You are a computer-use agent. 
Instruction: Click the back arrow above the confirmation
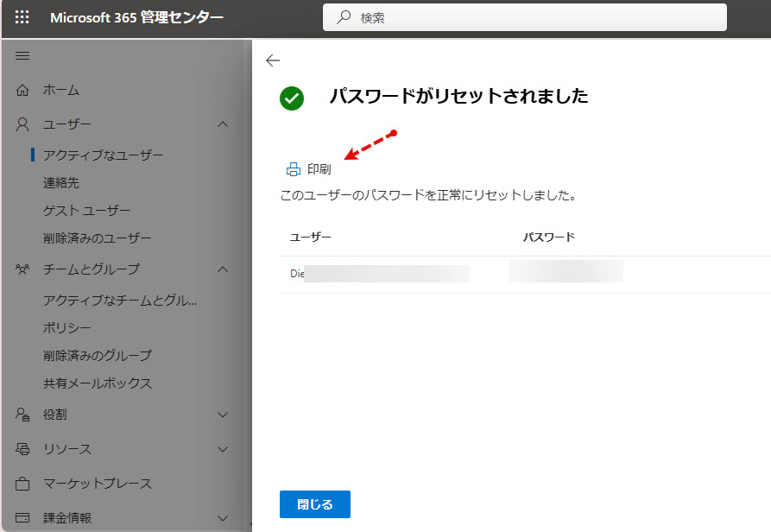[x=272, y=60]
